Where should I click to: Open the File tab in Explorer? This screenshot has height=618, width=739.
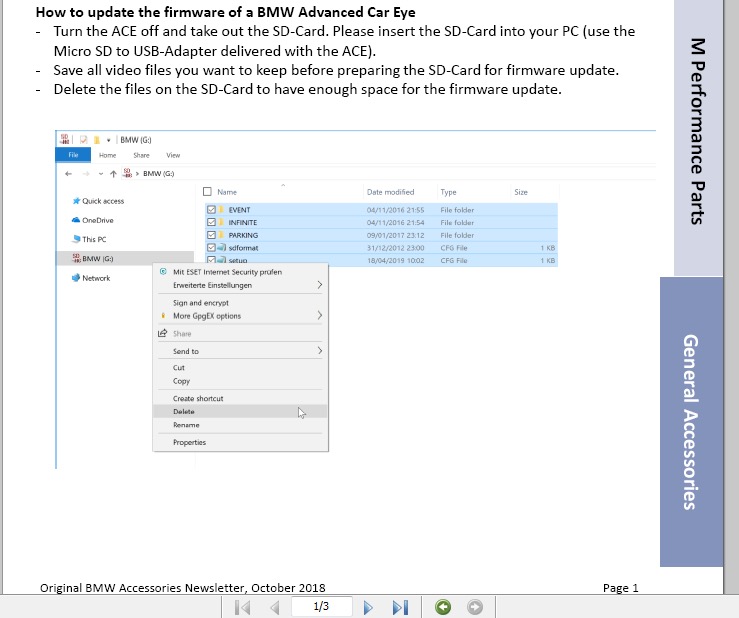coord(73,155)
